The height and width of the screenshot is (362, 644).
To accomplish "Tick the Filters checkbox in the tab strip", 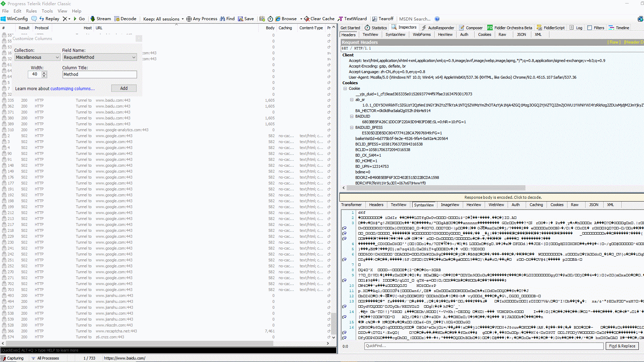I will point(590,28).
